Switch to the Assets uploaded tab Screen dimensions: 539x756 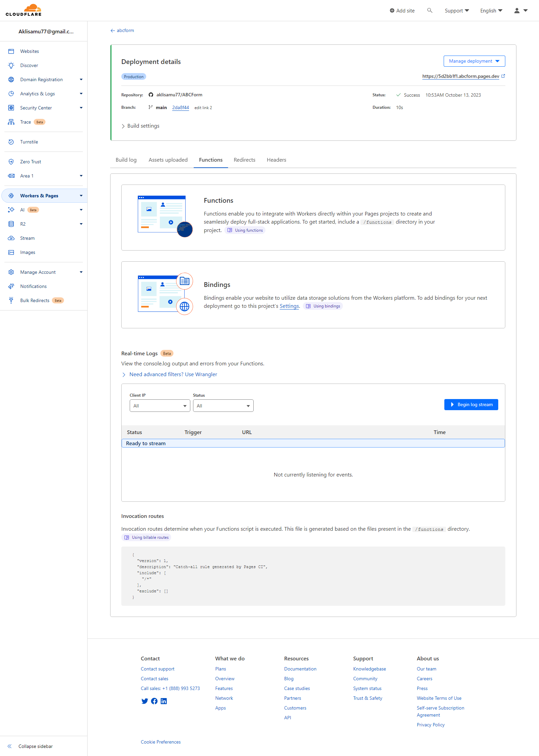[x=168, y=160]
